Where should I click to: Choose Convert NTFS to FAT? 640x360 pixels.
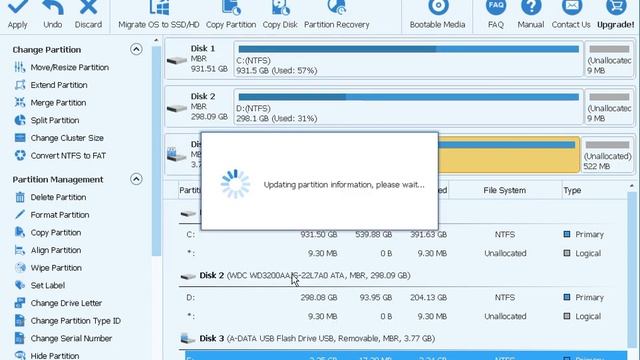pos(60,156)
